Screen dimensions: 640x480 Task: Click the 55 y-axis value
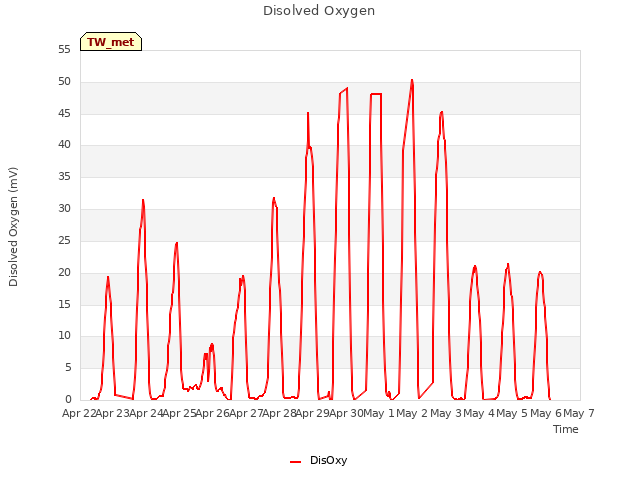[64, 50]
